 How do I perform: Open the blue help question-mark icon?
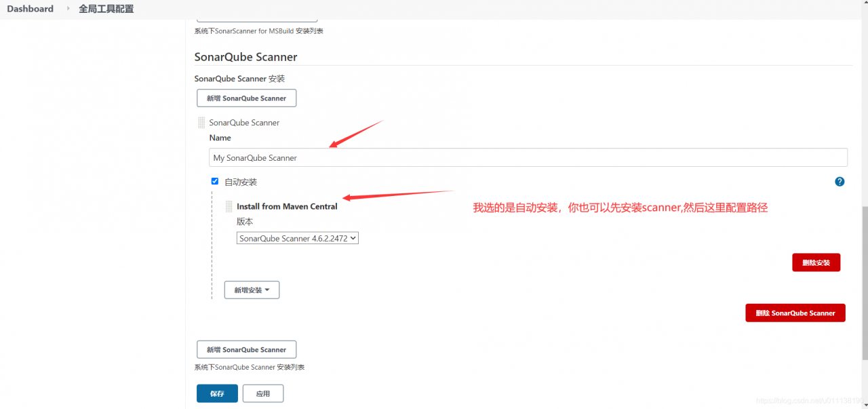tap(840, 182)
